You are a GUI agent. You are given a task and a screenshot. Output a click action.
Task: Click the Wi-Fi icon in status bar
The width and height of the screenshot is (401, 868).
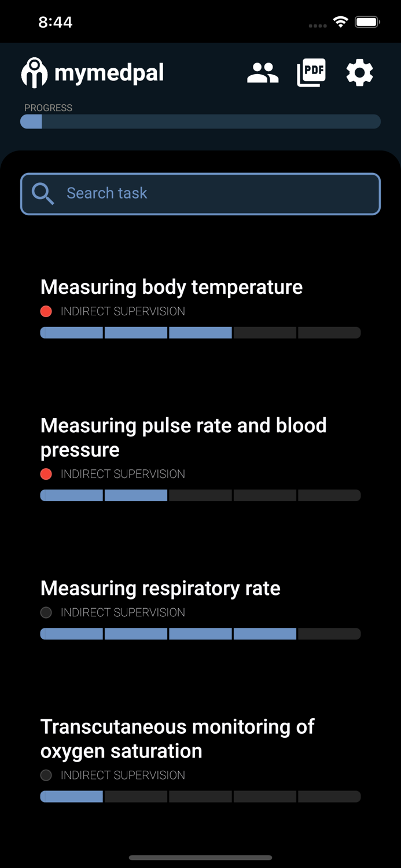click(x=340, y=21)
